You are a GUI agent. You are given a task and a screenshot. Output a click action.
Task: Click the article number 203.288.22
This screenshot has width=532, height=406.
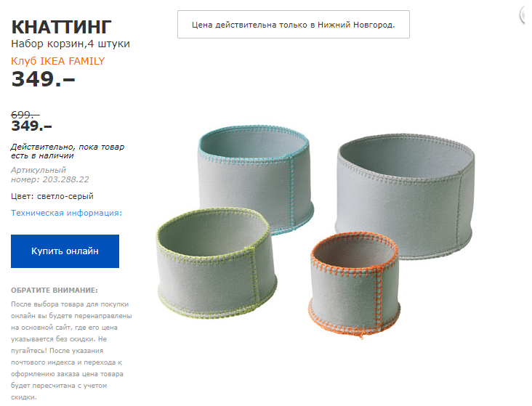click(66, 179)
